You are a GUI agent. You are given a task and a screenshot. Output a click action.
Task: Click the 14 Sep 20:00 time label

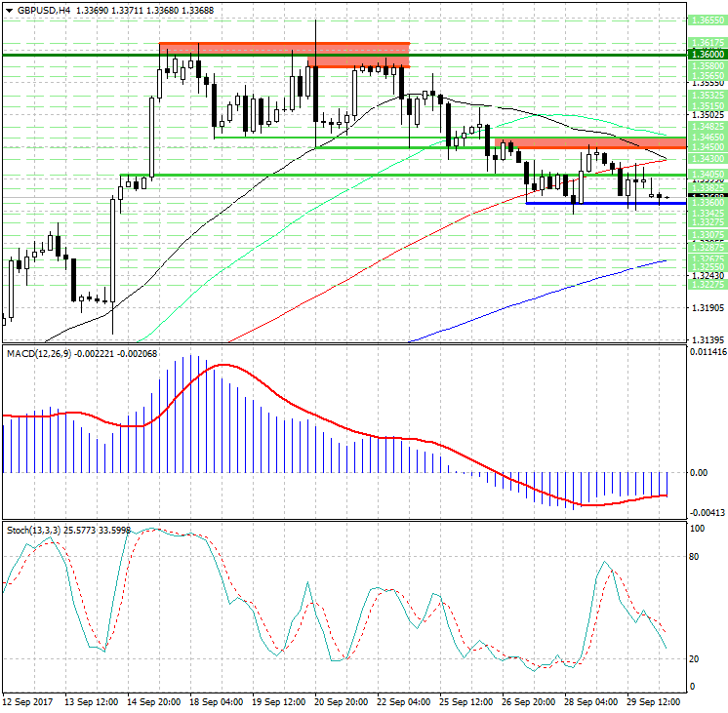point(153,702)
